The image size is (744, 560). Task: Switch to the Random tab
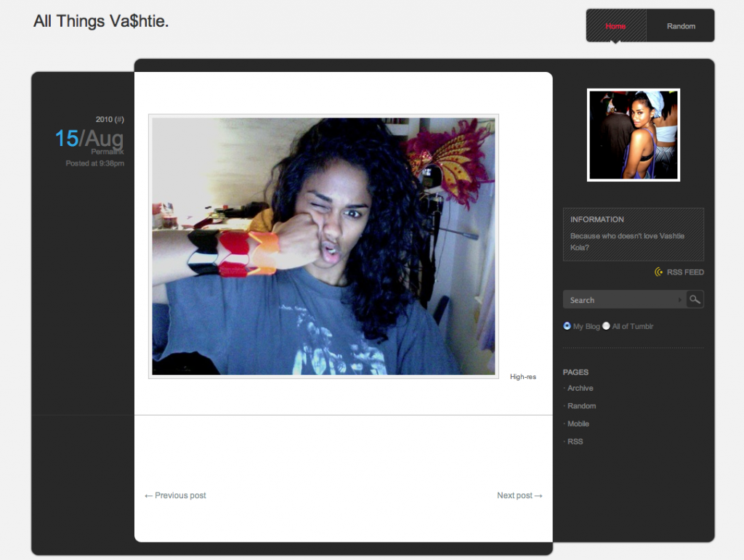[x=680, y=25]
